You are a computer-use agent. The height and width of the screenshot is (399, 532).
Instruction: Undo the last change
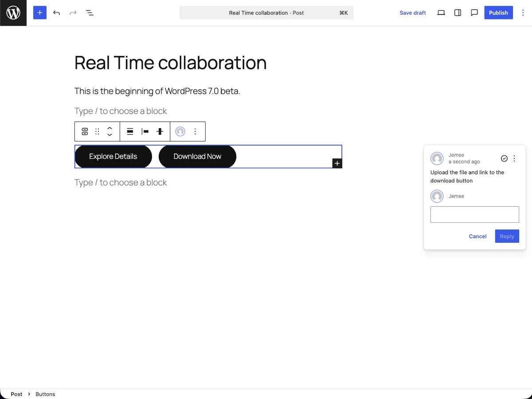click(x=56, y=12)
